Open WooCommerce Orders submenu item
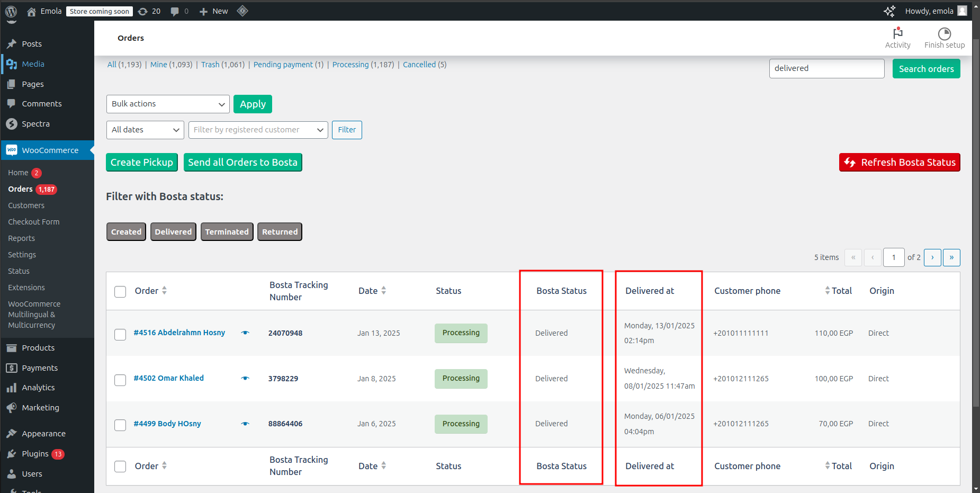 (20, 189)
